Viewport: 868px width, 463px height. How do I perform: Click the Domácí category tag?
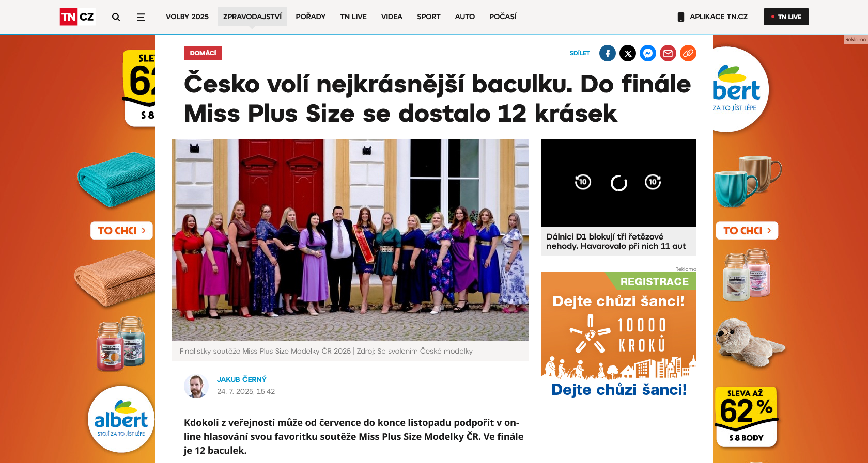[x=203, y=53]
